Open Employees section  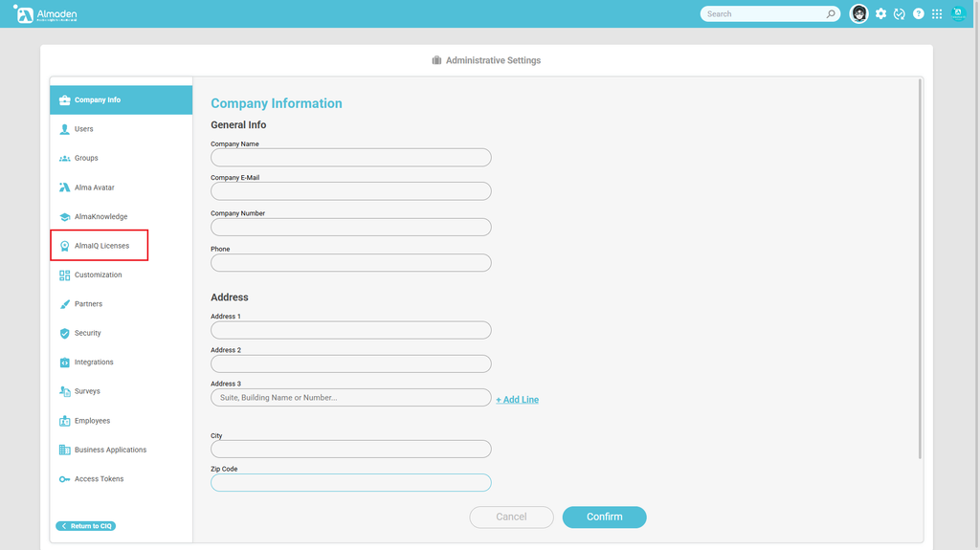(x=122, y=421)
